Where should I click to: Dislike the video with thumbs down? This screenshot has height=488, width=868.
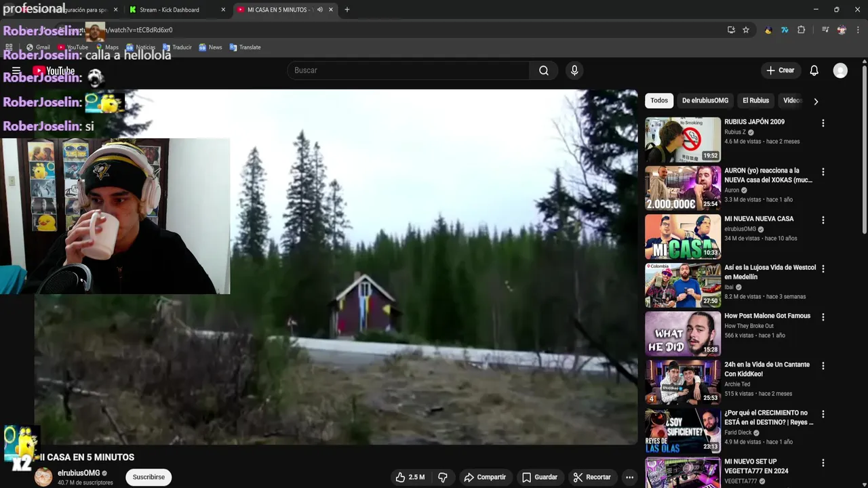click(443, 477)
